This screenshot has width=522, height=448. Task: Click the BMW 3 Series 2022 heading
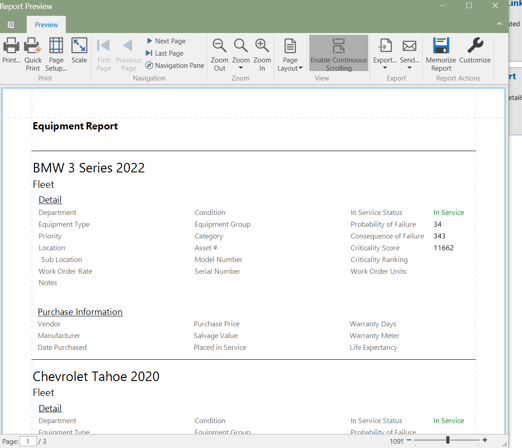tap(89, 168)
